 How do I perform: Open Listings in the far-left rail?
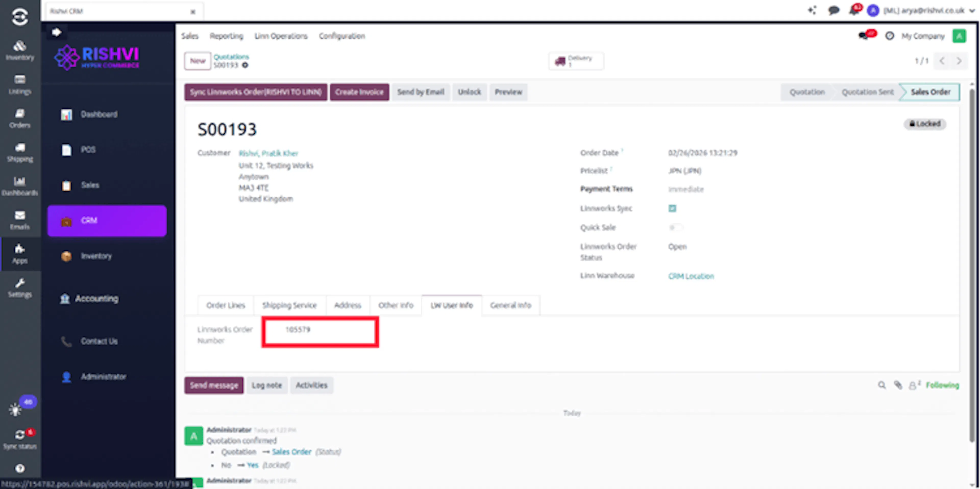tap(20, 85)
